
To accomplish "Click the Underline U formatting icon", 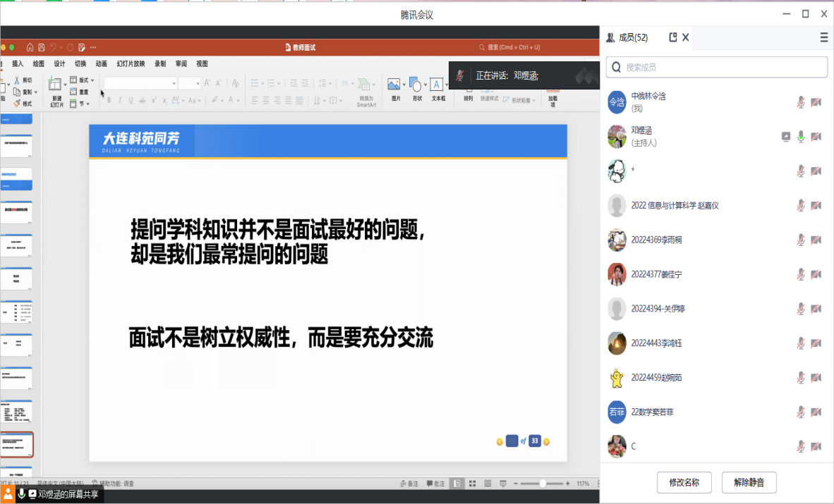I will 131,100.
